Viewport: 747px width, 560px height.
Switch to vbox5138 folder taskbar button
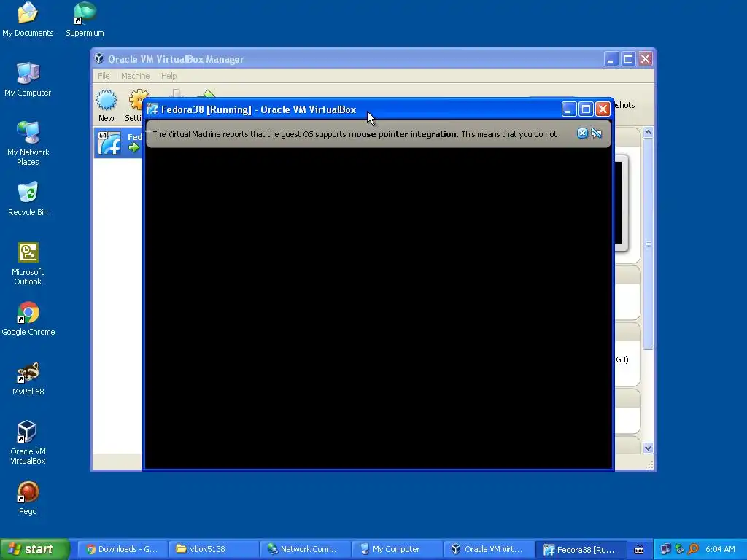pos(214,549)
